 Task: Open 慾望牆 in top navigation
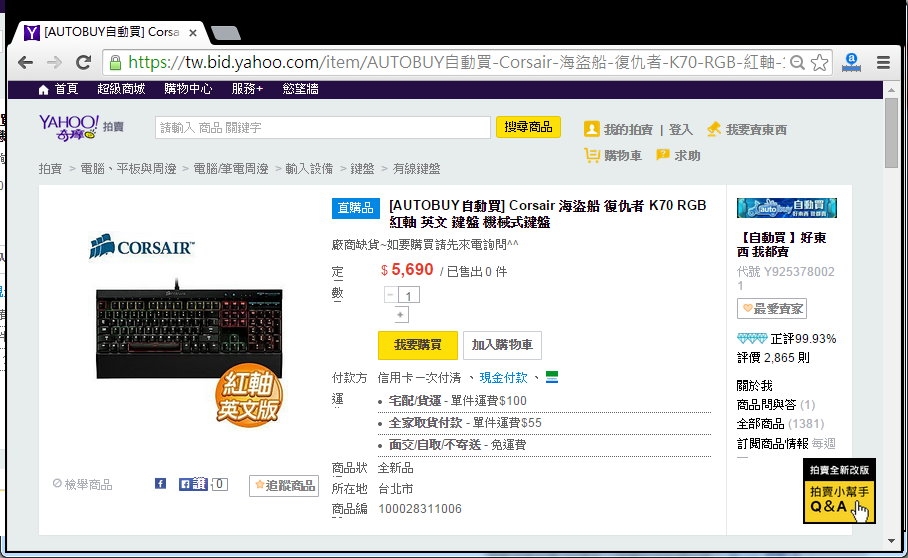301,89
